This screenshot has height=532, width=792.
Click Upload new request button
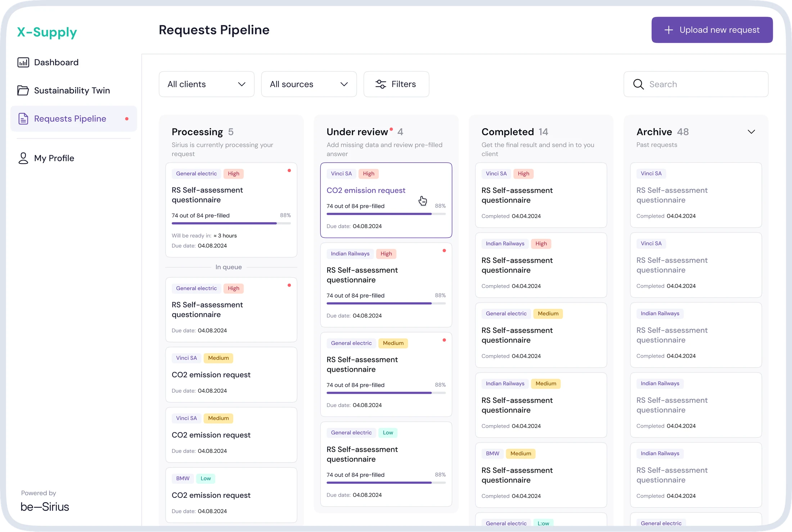point(712,30)
